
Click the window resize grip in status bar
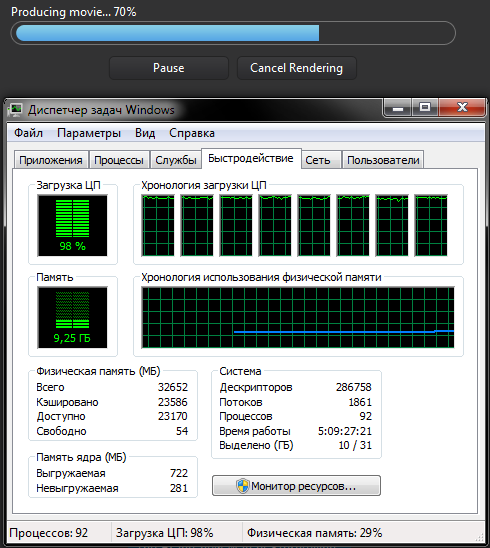[480, 537]
